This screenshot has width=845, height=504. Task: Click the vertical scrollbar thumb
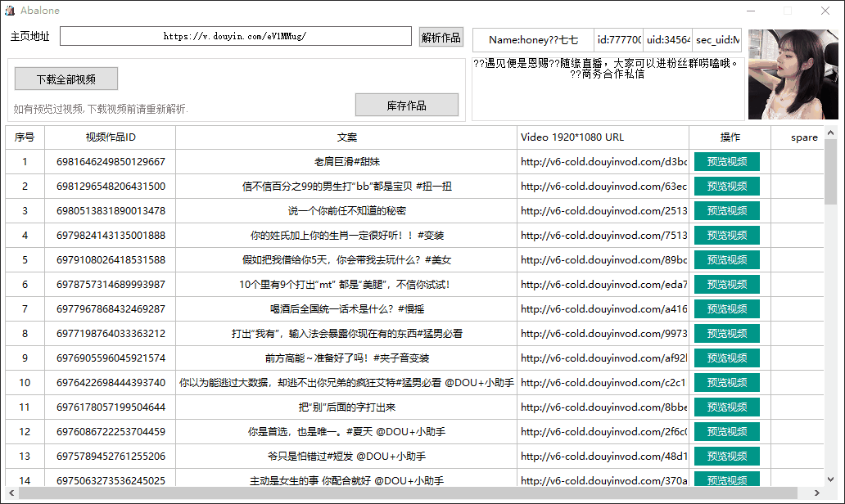point(830,172)
